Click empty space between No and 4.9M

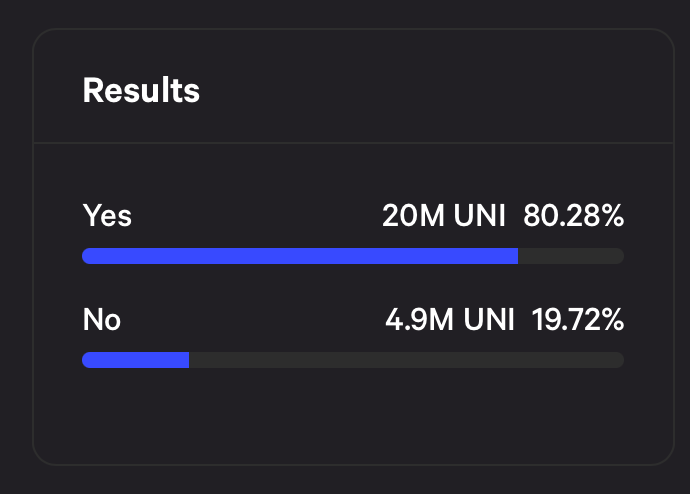pos(250,320)
